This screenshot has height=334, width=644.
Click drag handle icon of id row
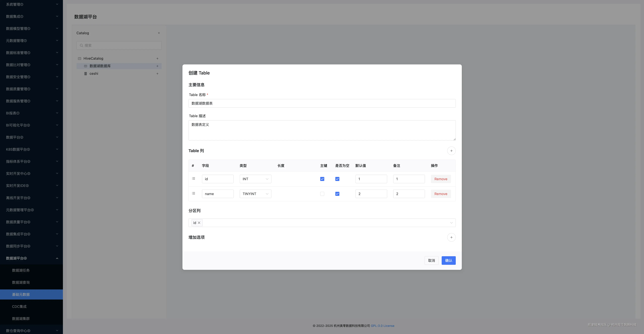coord(194,178)
